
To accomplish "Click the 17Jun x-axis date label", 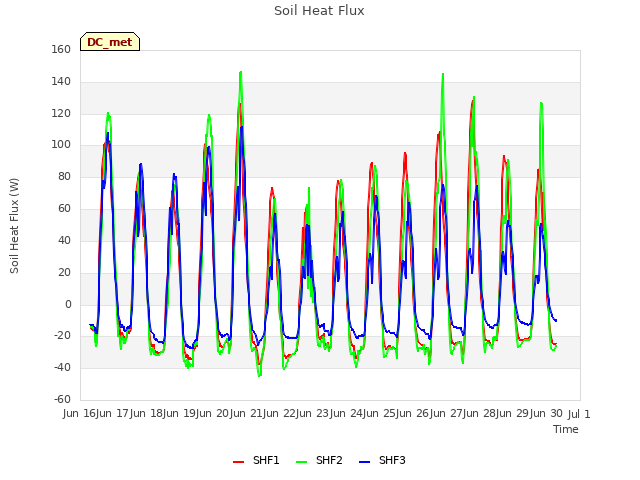I will pyautogui.click(x=131, y=413).
